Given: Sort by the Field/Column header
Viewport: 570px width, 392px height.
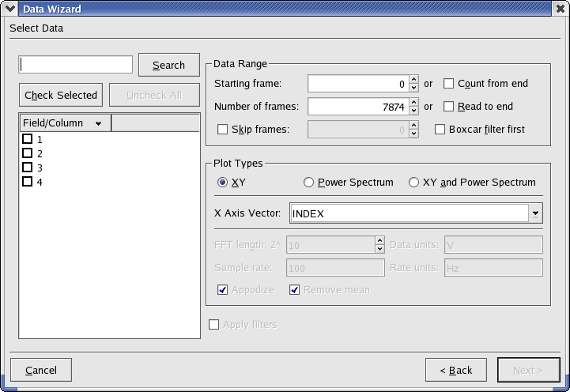Looking at the screenshot, I should (66, 122).
